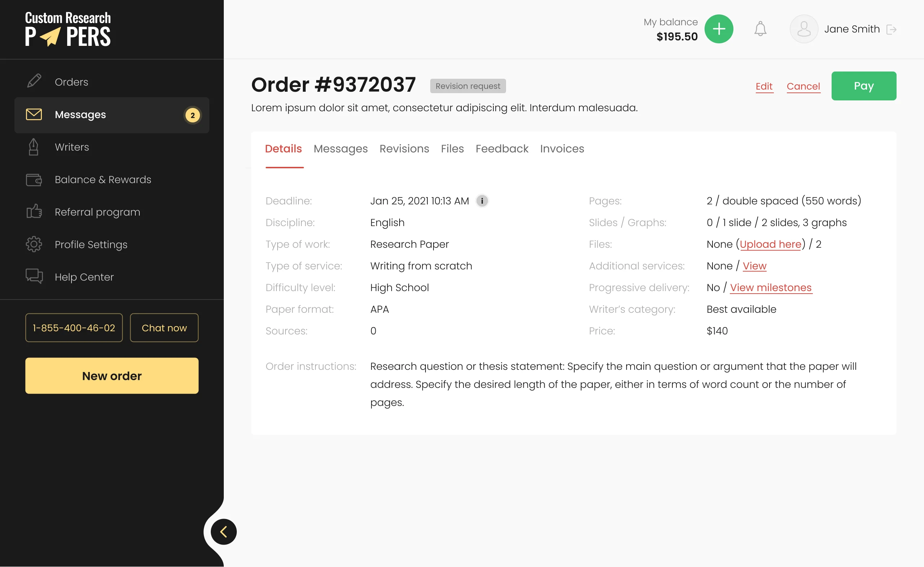
Task: Click the Balance & Rewards wallet icon
Action: (34, 180)
